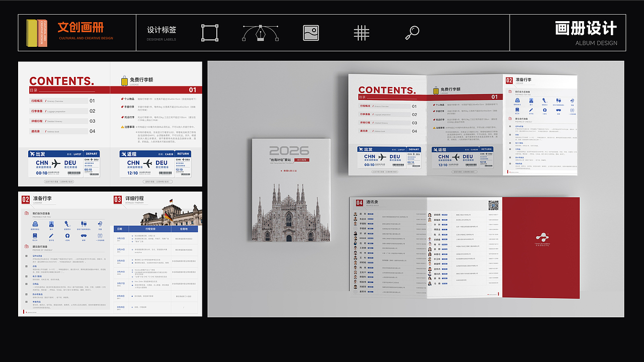Click the DESIGNER LABELS caption
The image size is (644, 362).
click(162, 39)
